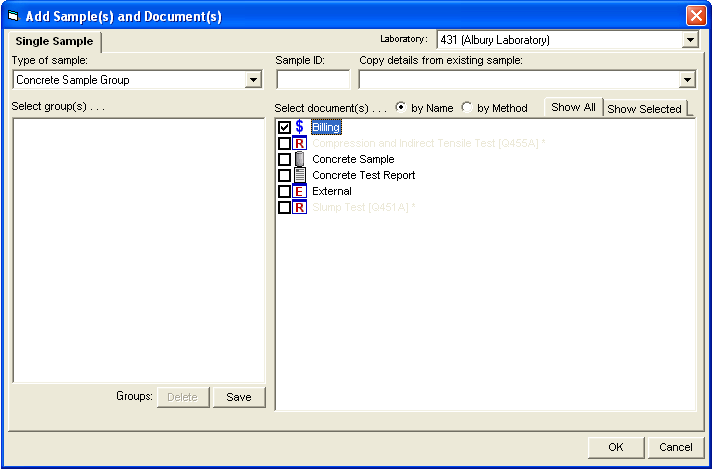Click the Concrete Test Report page icon
This screenshot has height=469, width=712.
pyautogui.click(x=299, y=175)
